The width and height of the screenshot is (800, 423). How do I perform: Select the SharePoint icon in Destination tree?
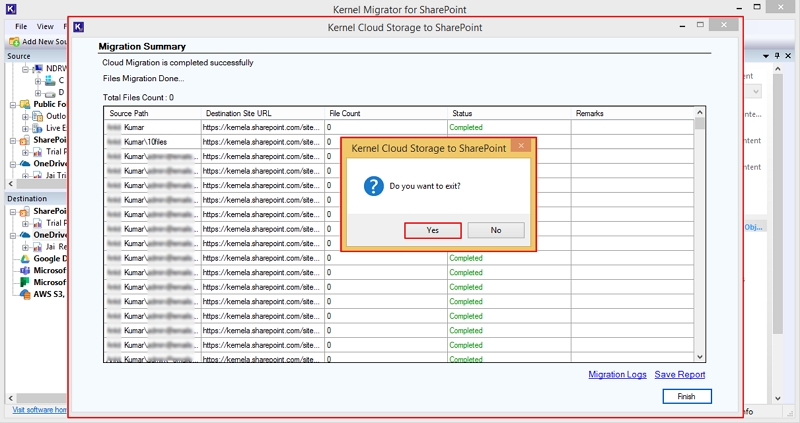(x=25, y=211)
